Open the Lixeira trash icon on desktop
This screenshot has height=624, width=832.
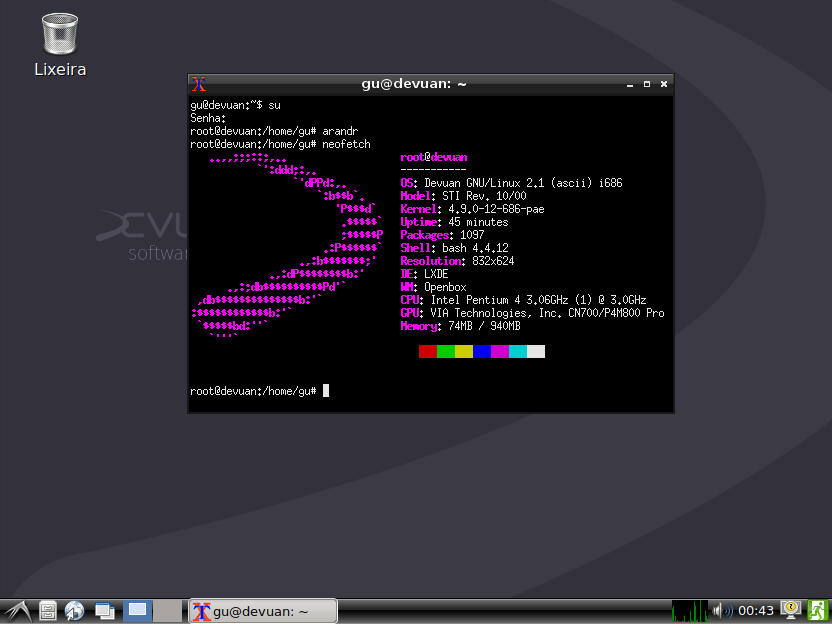click(x=60, y=46)
